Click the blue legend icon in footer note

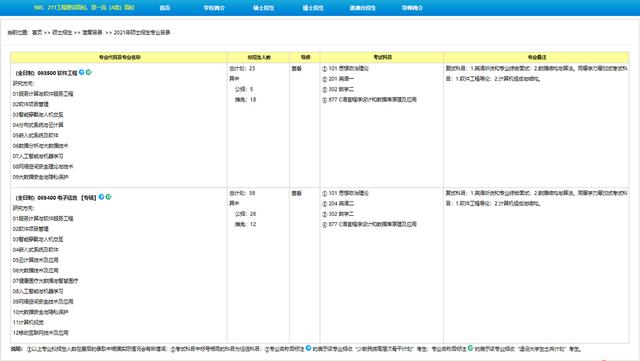click(308, 348)
